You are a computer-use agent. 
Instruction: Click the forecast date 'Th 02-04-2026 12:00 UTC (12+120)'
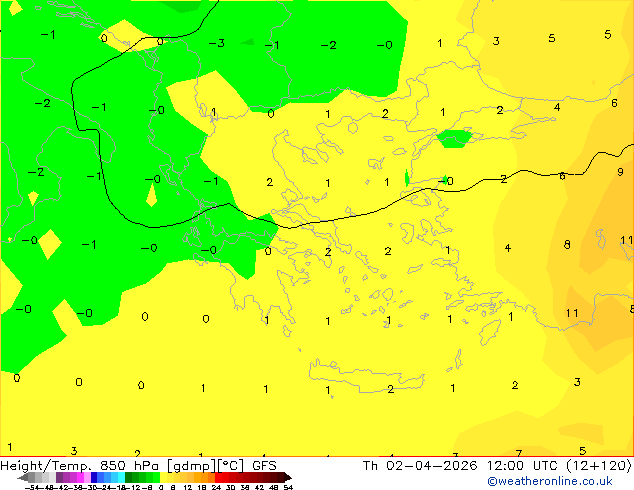(x=497, y=466)
